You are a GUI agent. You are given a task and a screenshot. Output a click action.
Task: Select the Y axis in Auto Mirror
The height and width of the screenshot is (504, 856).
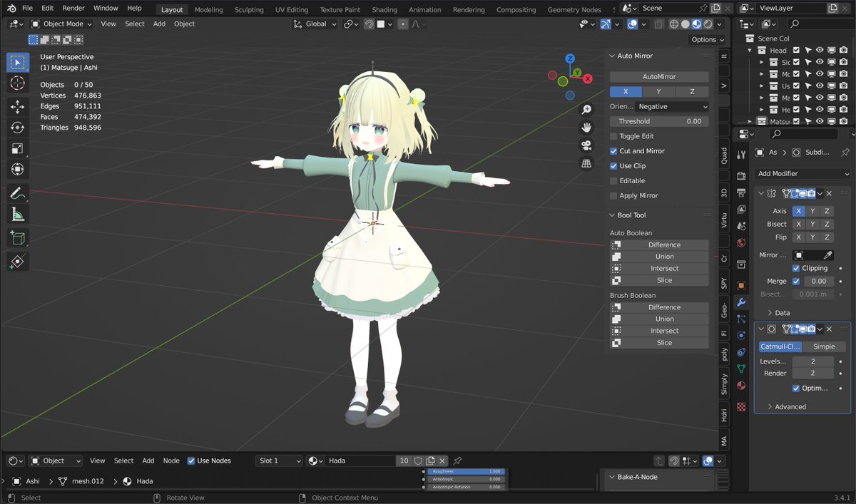(x=659, y=92)
